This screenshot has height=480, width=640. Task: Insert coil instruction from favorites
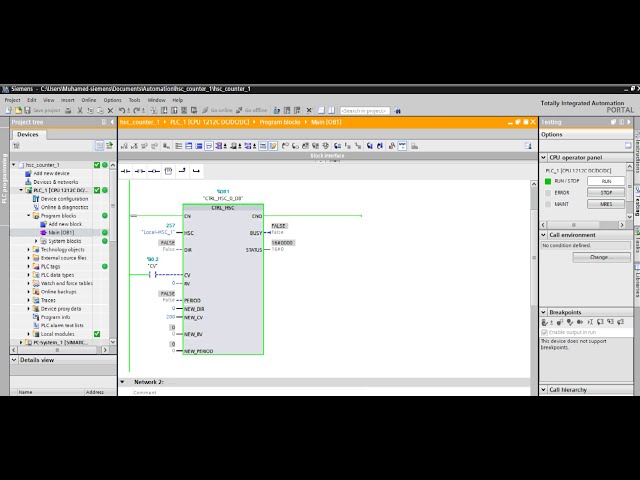(x=154, y=171)
